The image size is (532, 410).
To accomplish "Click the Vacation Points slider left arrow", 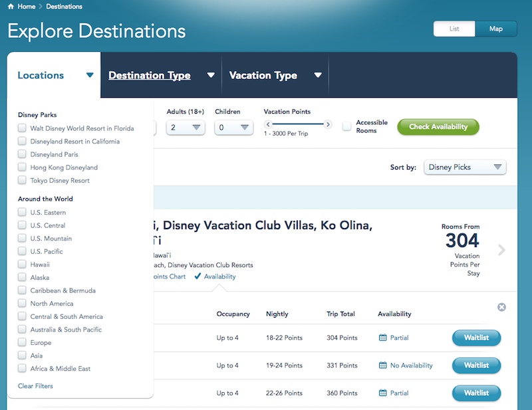I will [268, 124].
